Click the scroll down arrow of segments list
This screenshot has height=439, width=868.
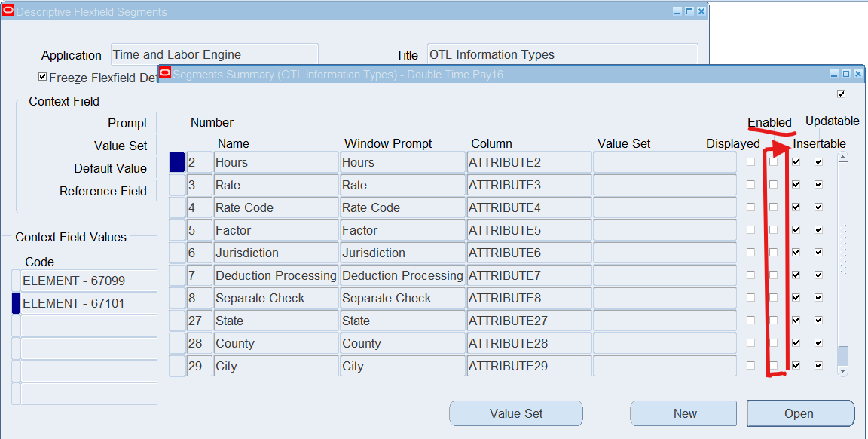pos(842,370)
